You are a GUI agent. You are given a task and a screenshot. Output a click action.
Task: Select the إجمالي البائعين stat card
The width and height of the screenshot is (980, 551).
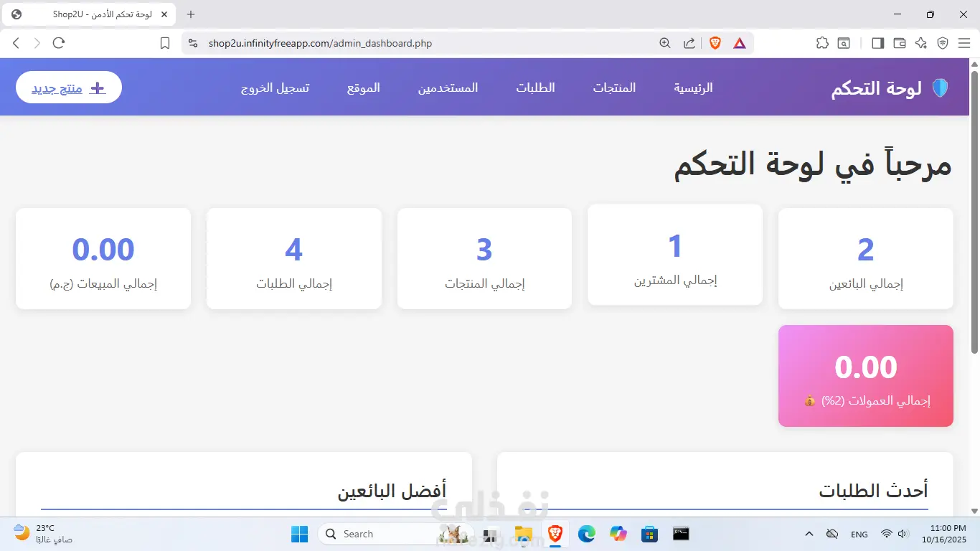(x=866, y=259)
